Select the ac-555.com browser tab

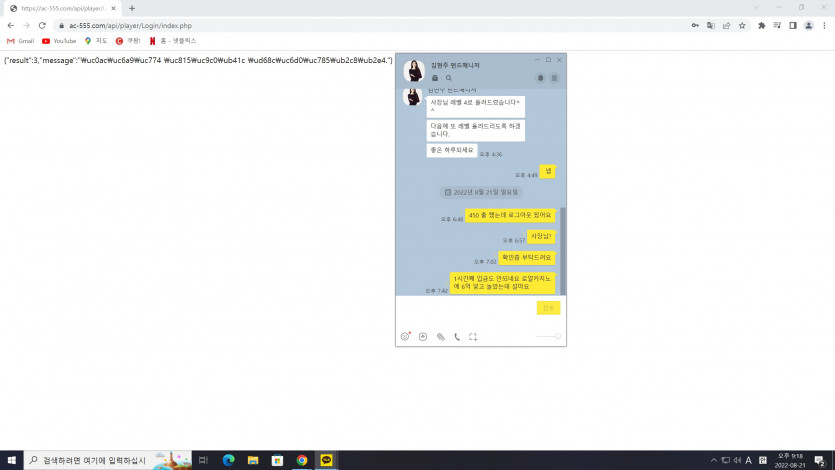63,9
